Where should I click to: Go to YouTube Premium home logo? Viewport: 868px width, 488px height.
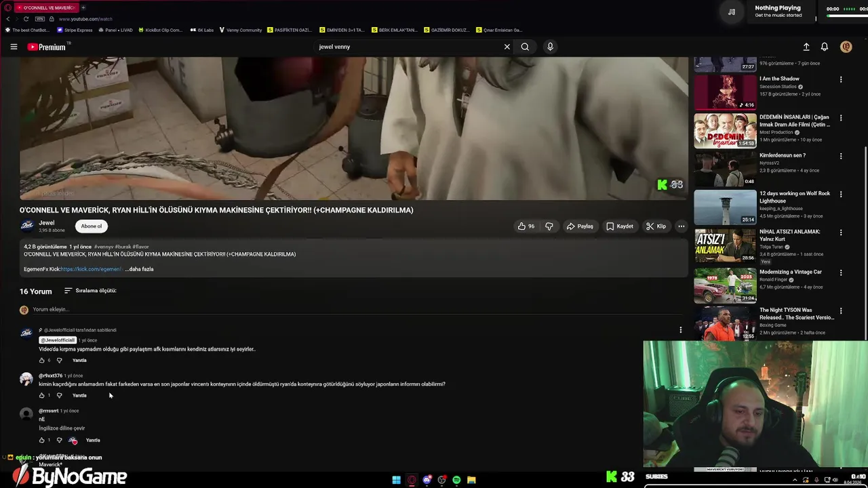47,47
